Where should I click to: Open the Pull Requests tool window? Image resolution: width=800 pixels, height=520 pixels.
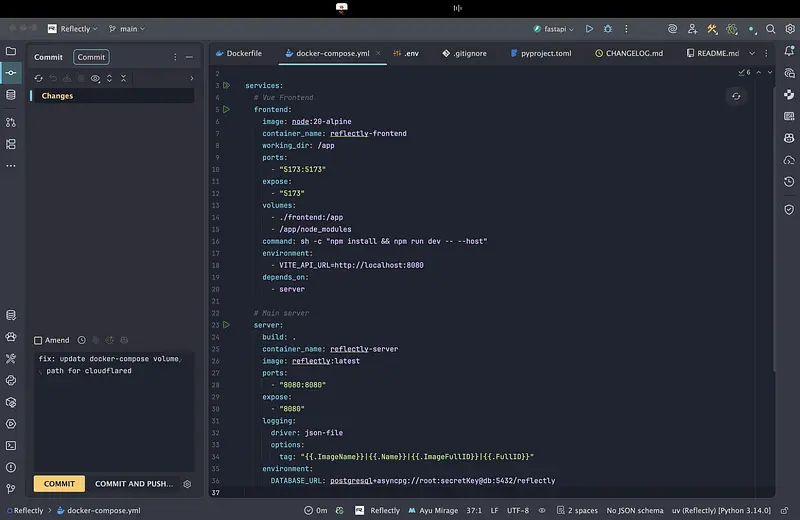click(x=11, y=122)
